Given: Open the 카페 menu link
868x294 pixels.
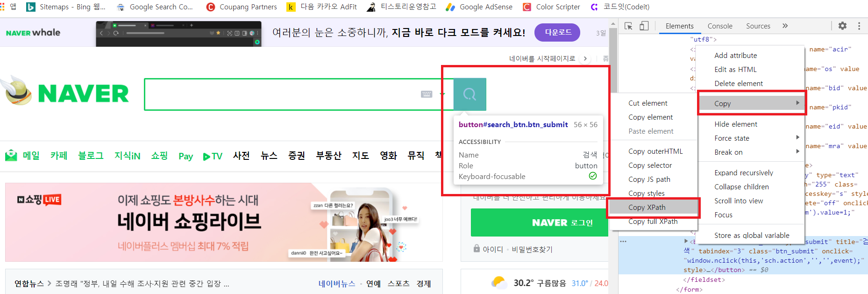Looking at the screenshot, I should click(59, 156).
